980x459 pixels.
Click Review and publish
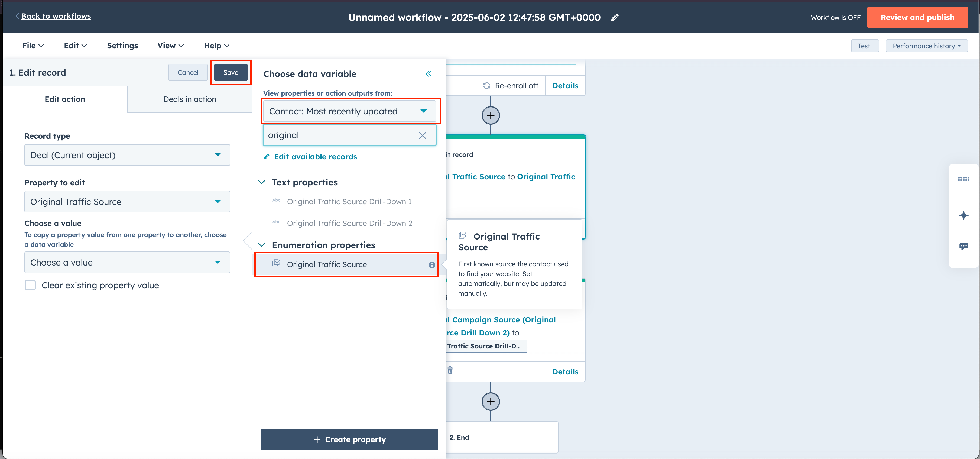click(x=917, y=18)
